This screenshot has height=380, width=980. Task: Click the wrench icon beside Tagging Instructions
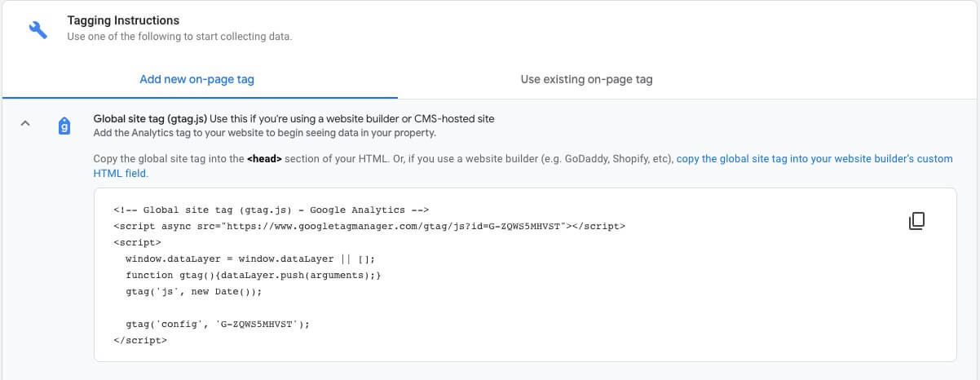(37, 30)
